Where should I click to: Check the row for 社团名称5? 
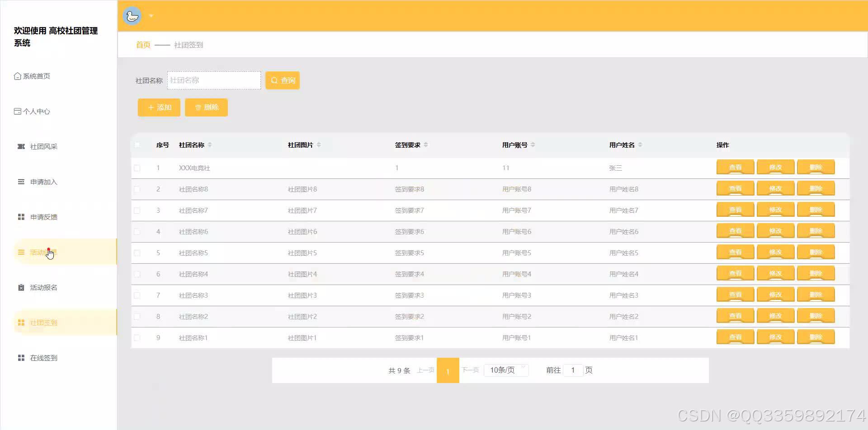pos(137,253)
